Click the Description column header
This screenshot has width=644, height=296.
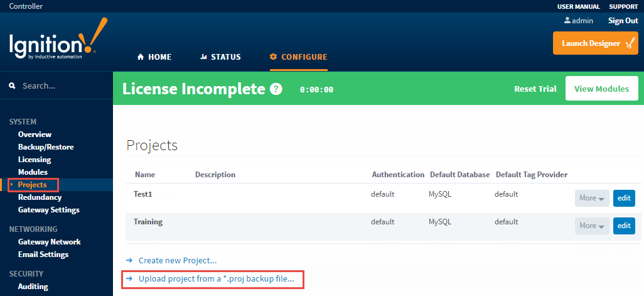point(215,175)
